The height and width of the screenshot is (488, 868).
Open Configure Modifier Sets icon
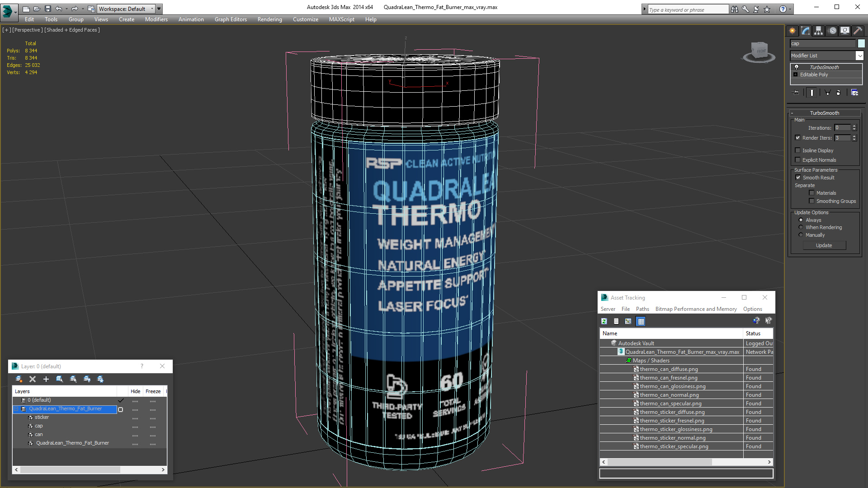point(854,92)
